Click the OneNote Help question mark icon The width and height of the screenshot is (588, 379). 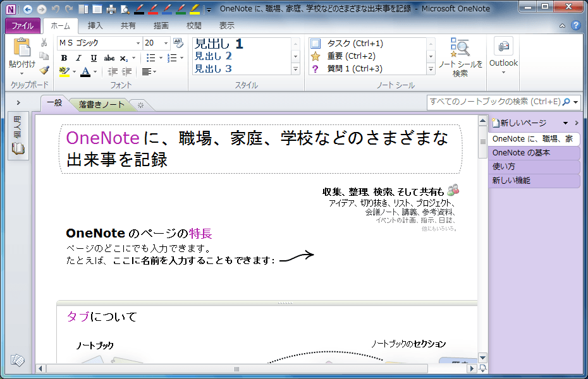(575, 25)
